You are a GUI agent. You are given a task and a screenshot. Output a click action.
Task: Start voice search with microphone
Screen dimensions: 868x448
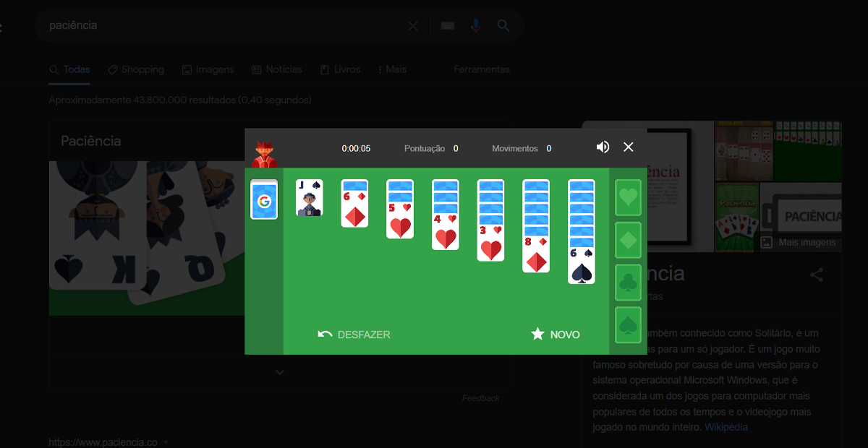[475, 26]
